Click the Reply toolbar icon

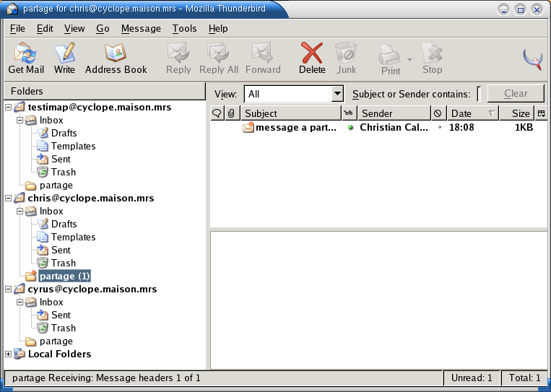(x=178, y=58)
